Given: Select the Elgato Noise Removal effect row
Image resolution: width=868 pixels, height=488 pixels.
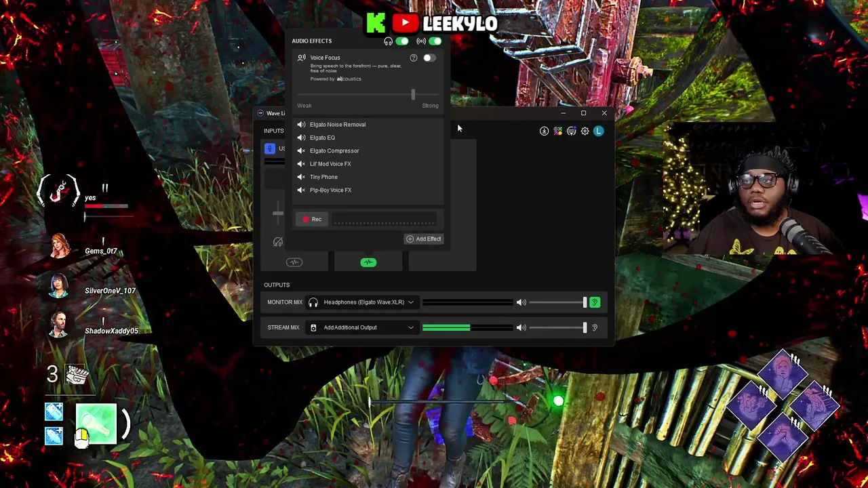Looking at the screenshot, I should pos(368,125).
